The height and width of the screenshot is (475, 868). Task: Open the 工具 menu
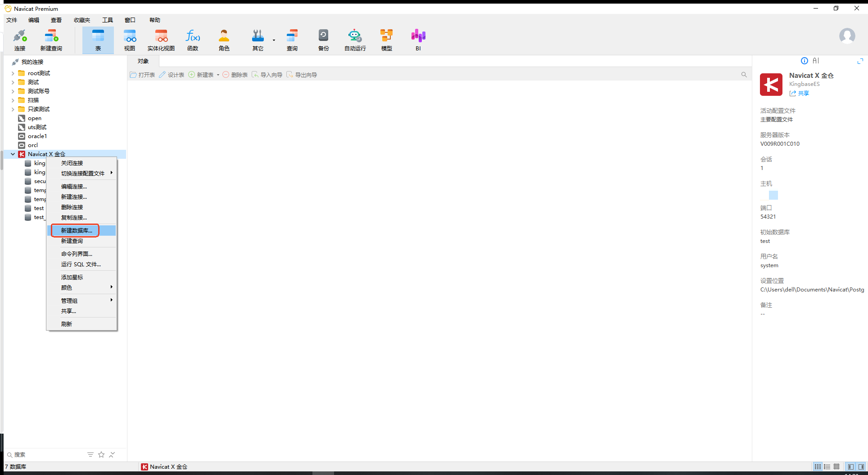108,20
